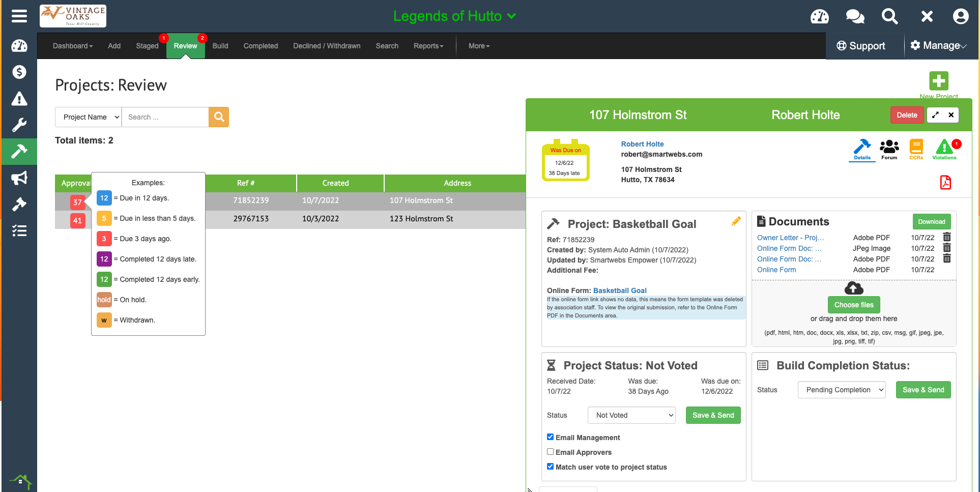
Task: Edit project using the pencil icon
Action: pyautogui.click(x=736, y=221)
